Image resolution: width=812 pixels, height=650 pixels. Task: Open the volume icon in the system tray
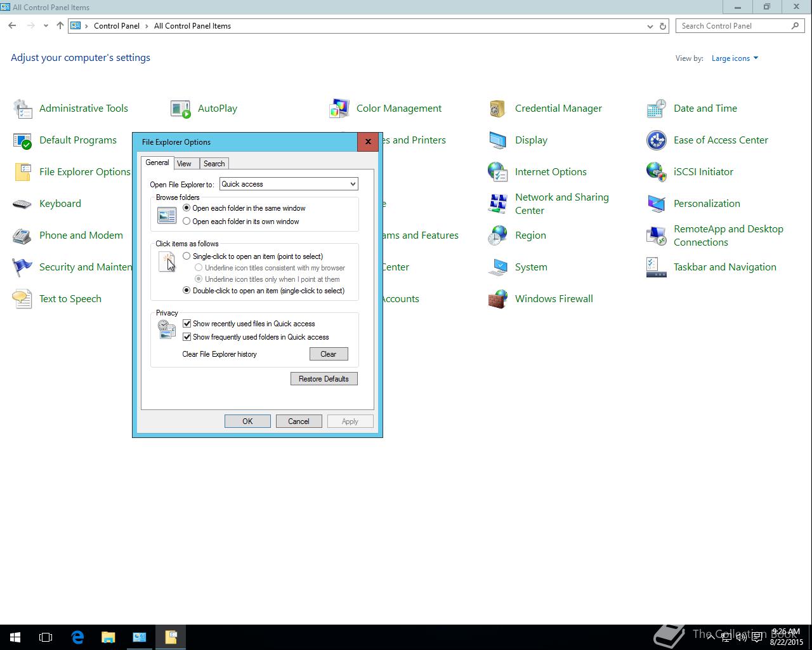click(x=741, y=637)
